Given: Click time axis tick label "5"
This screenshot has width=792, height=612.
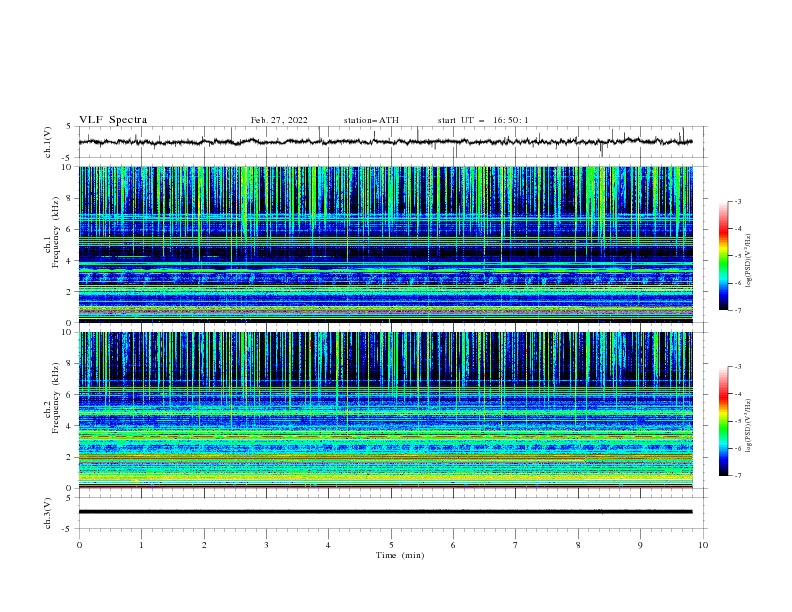Looking at the screenshot, I should pos(391,545).
